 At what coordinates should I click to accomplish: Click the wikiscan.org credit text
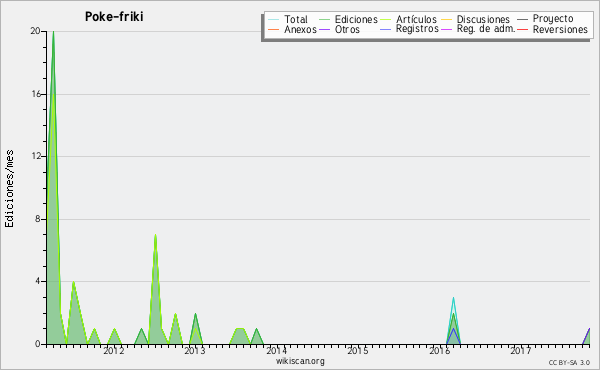(300, 361)
